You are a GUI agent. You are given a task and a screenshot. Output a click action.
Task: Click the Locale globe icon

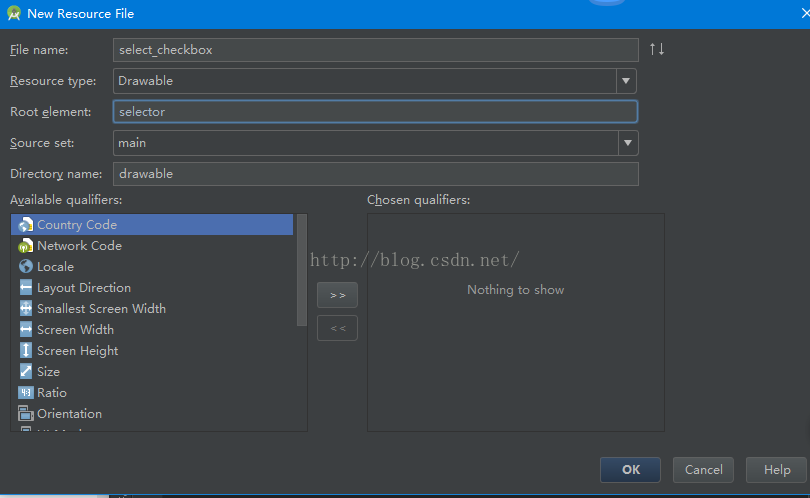tap(25, 267)
